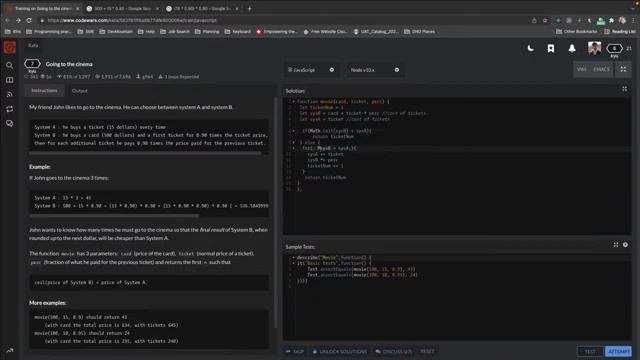Open the Codewars home logo

pos(10,47)
